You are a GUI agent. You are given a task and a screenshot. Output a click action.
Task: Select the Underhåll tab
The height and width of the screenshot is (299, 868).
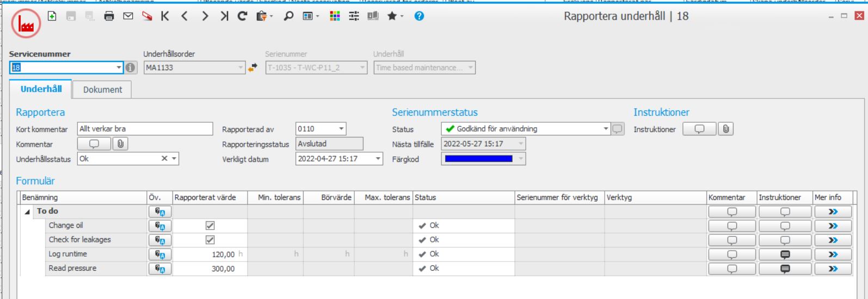[41, 89]
